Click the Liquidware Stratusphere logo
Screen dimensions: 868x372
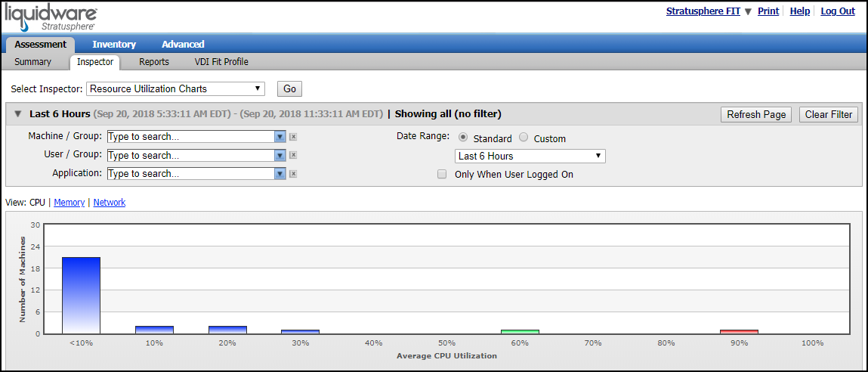(x=51, y=17)
